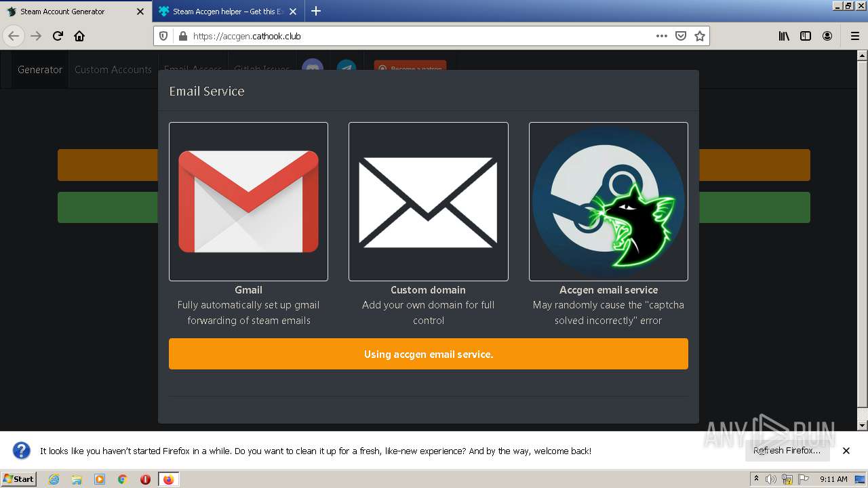Bookmark this page with the star icon

point(700,36)
